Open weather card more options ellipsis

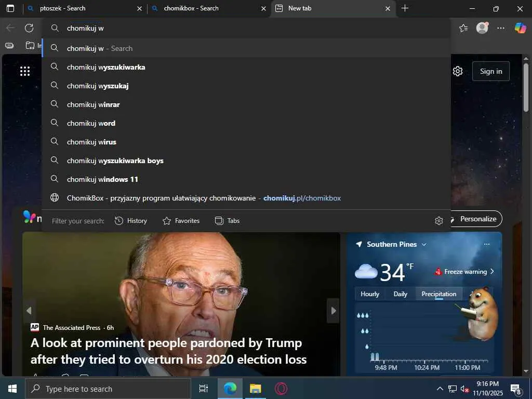[487, 244]
